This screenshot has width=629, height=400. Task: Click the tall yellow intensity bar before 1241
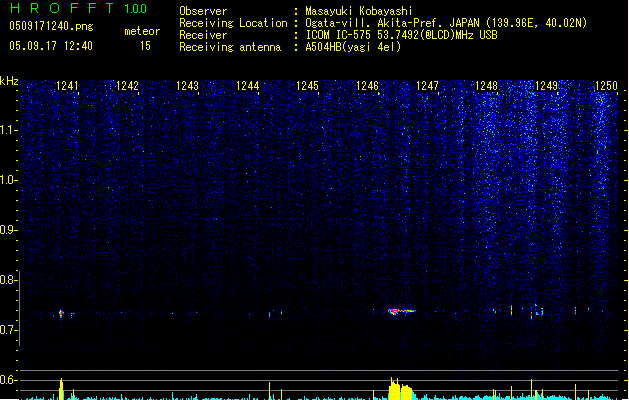61,389
